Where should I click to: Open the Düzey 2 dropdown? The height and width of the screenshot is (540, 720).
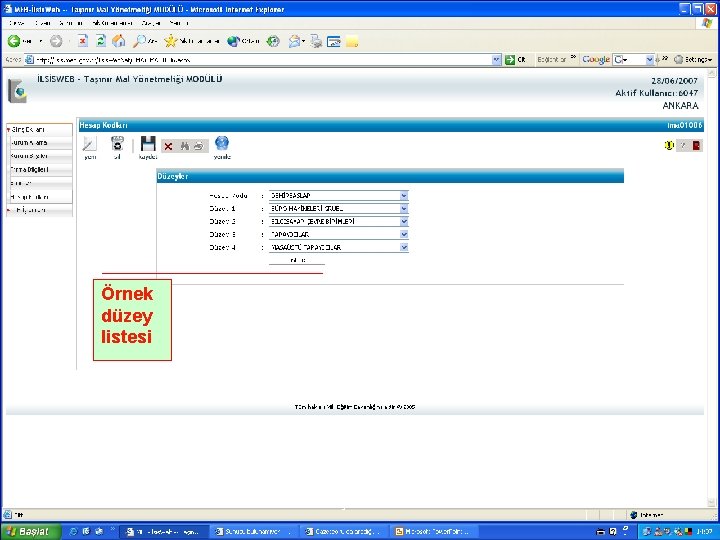coord(404,221)
